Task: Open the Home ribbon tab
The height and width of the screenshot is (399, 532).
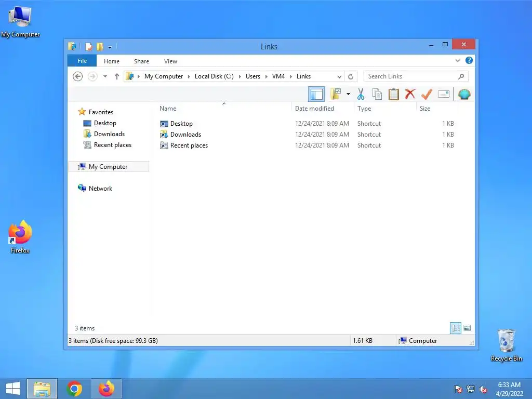Action: pyautogui.click(x=112, y=61)
